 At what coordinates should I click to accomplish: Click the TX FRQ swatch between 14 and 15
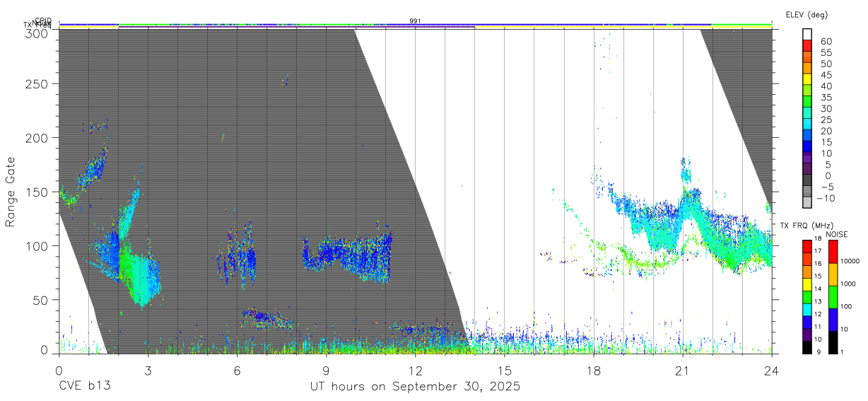click(807, 284)
